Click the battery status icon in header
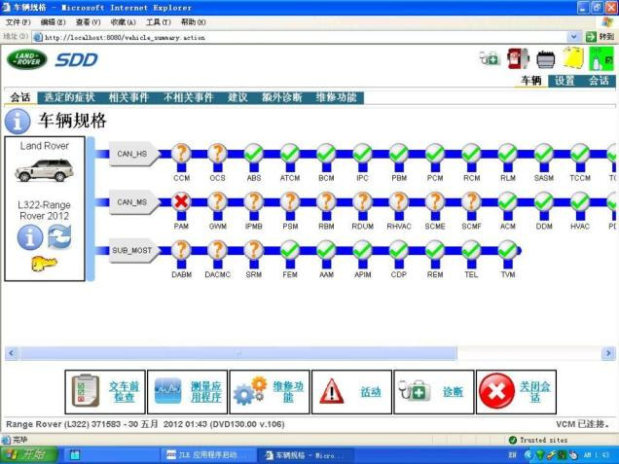Image resolution: width=619 pixels, height=464 pixels. tap(546, 59)
